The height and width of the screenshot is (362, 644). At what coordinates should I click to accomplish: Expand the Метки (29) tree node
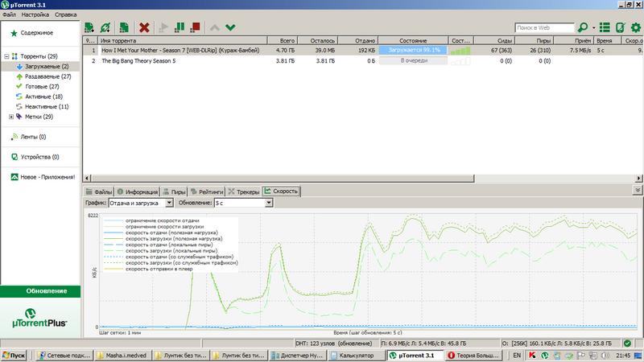[x=11, y=117]
